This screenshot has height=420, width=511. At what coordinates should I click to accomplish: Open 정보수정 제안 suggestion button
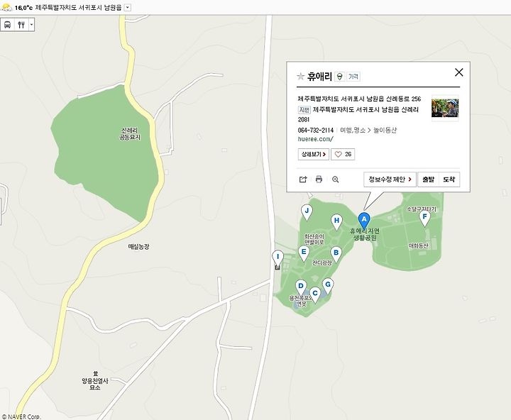pos(390,179)
